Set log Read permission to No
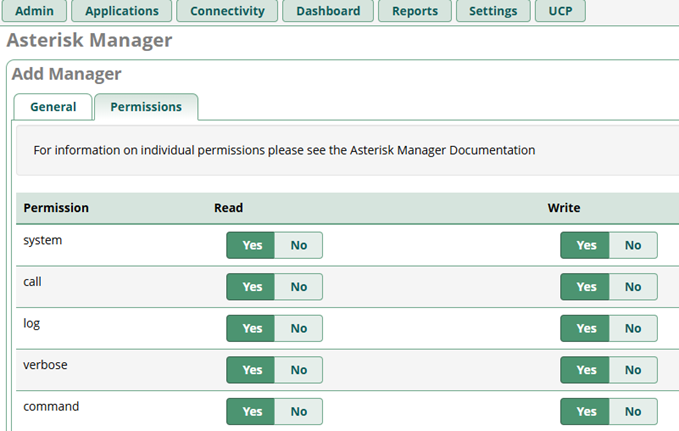The width and height of the screenshot is (679, 431). pyautogui.click(x=299, y=328)
